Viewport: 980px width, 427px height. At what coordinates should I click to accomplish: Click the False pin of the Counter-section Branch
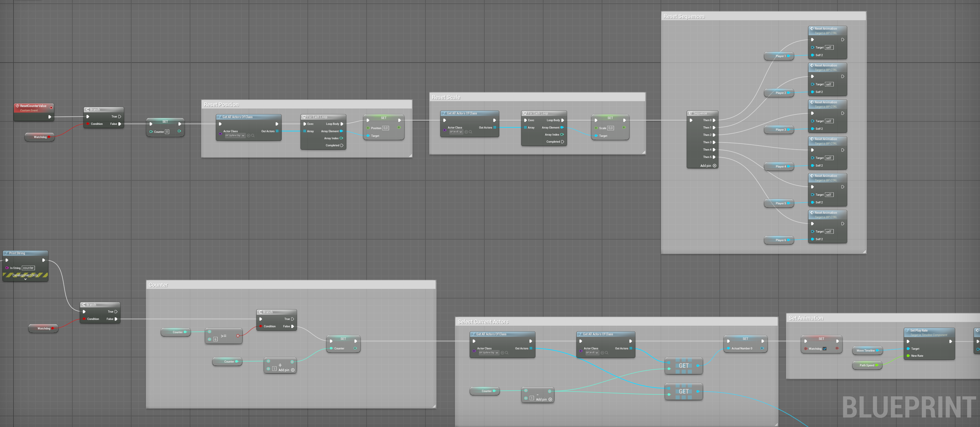coord(292,326)
